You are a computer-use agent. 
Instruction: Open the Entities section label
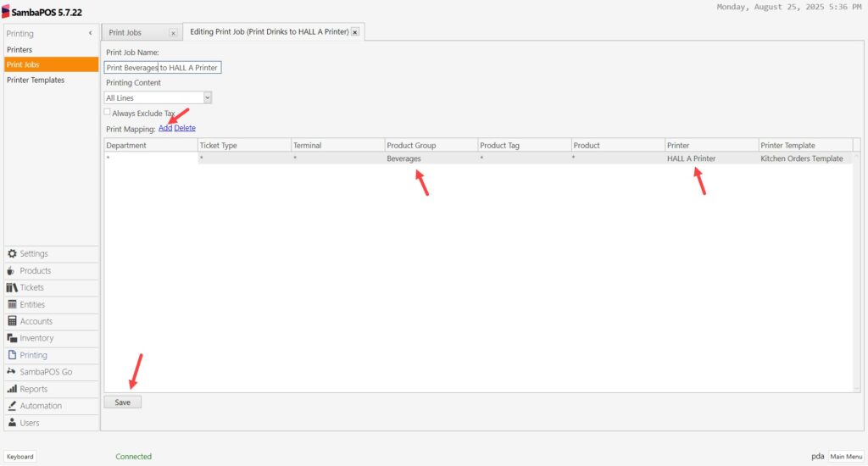coord(33,304)
